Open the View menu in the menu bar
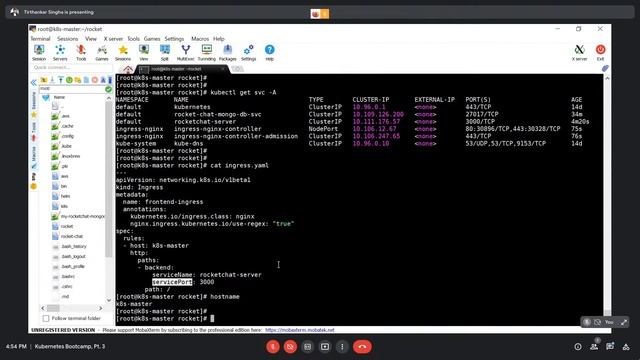 pos(91,39)
